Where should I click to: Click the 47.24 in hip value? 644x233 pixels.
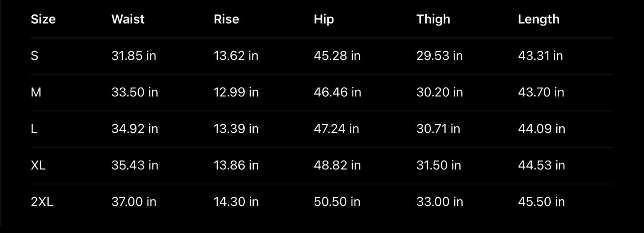pyautogui.click(x=336, y=129)
